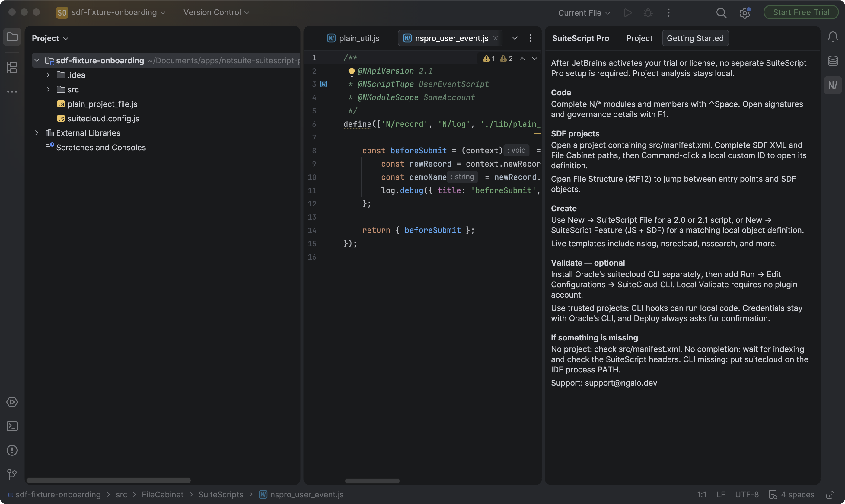Open the Git tool window icon

point(12,474)
